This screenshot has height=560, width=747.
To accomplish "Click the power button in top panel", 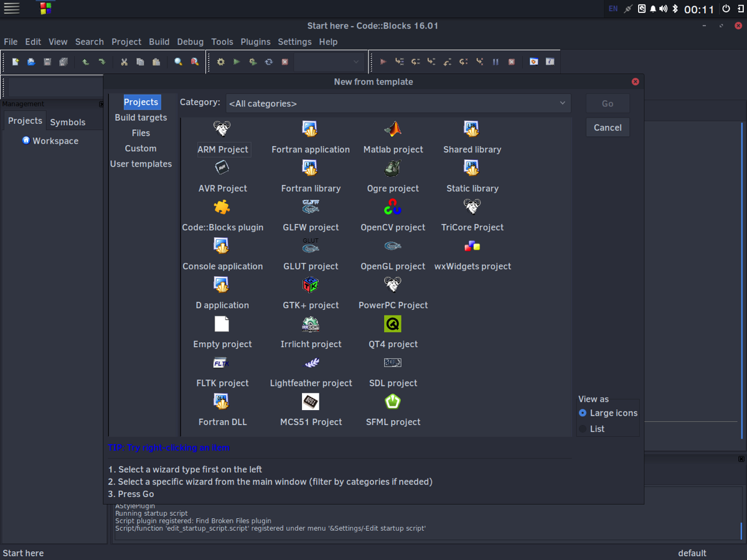I will click(726, 9).
